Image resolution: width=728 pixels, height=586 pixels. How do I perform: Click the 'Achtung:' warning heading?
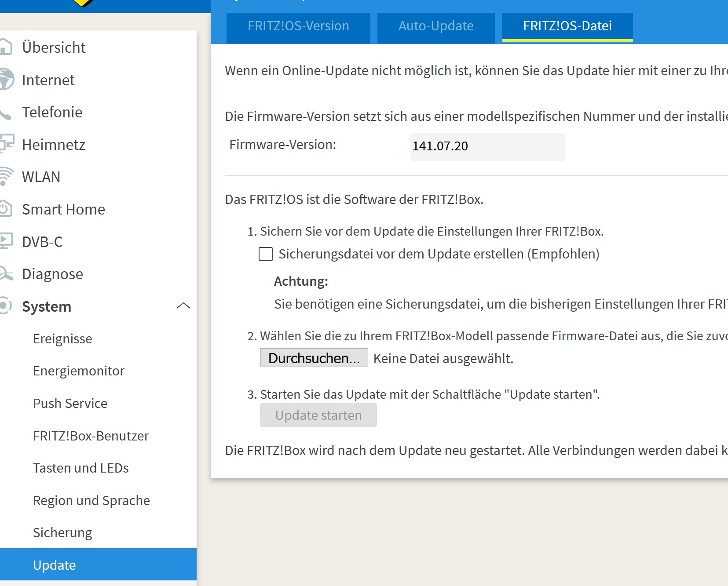tap(301, 281)
